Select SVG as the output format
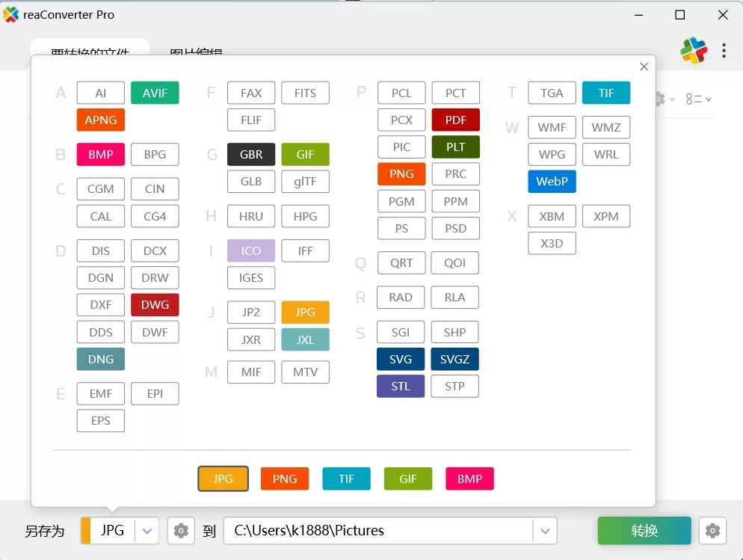Viewport: 743px width, 560px height. click(401, 359)
